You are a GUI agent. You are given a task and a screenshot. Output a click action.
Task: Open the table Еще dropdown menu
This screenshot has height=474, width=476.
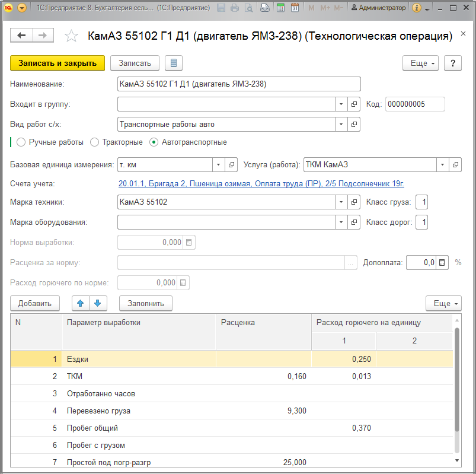click(443, 303)
